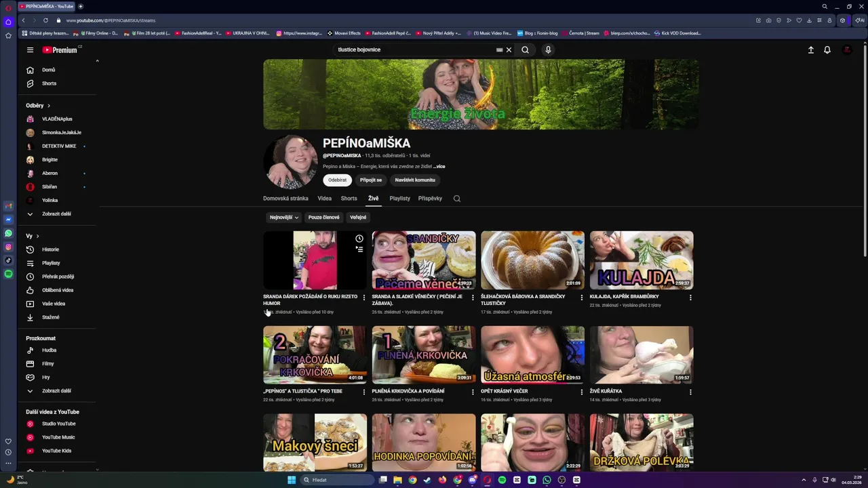Show hidden tray icons chevron
Screen dimensions: 868x488
804,480
